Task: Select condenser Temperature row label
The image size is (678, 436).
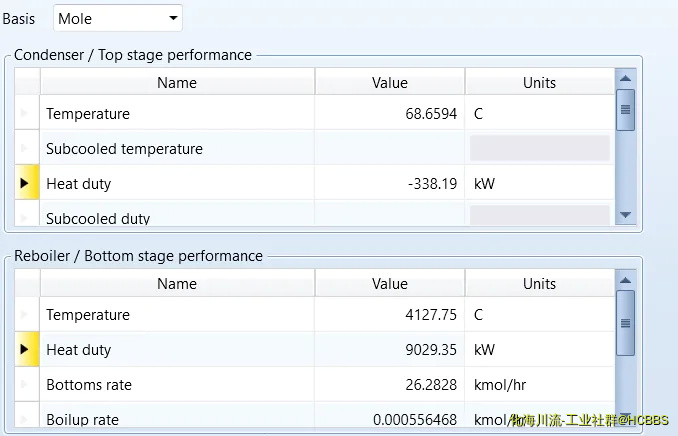Action: tap(88, 114)
